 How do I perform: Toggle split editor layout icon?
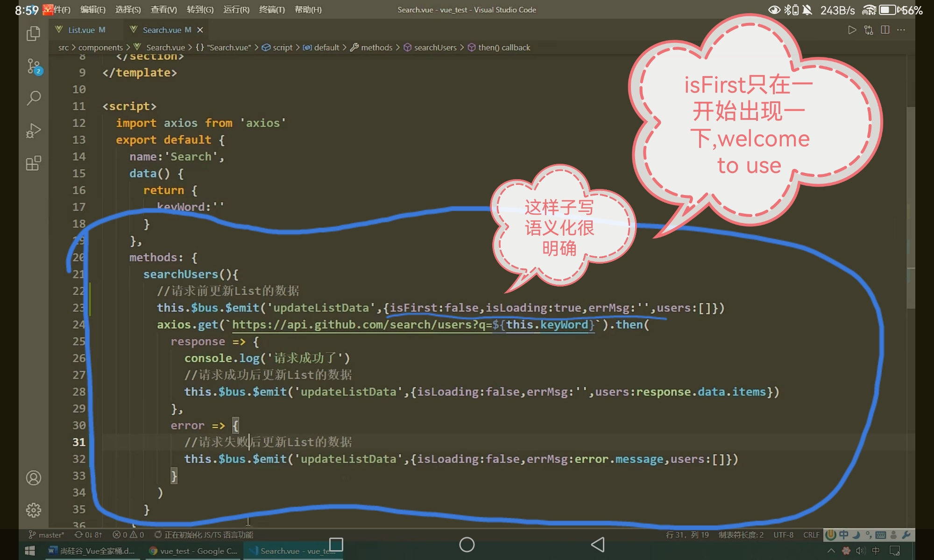[x=884, y=30]
